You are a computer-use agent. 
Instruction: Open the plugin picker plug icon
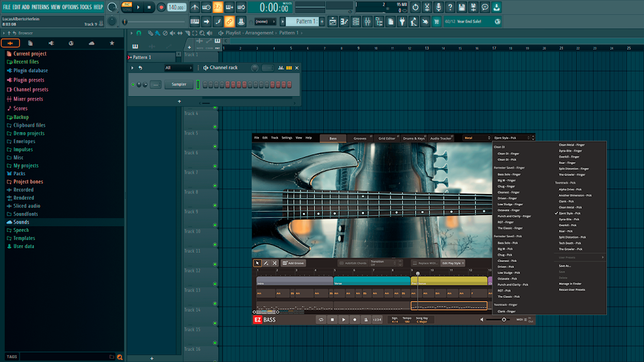[x=402, y=21]
